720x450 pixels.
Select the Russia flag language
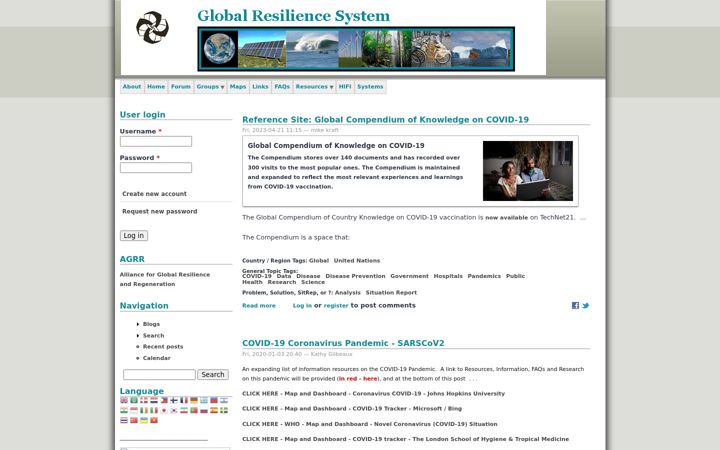(204, 411)
